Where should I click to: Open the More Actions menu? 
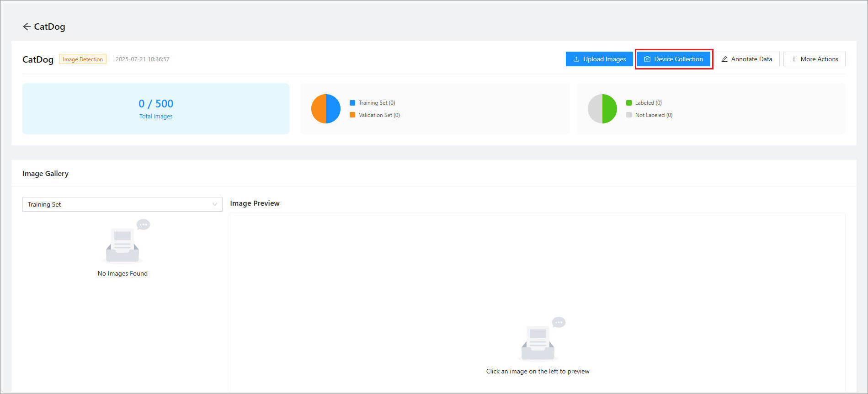(x=815, y=59)
